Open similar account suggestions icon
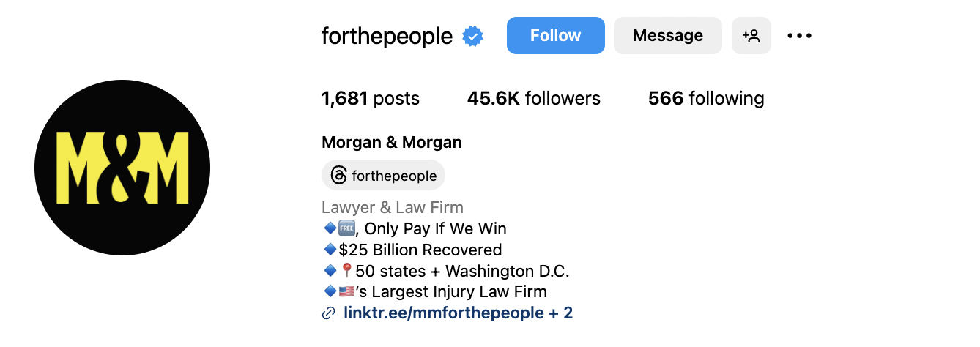Screen dimensions: 980x347 pyautogui.click(x=751, y=35)
